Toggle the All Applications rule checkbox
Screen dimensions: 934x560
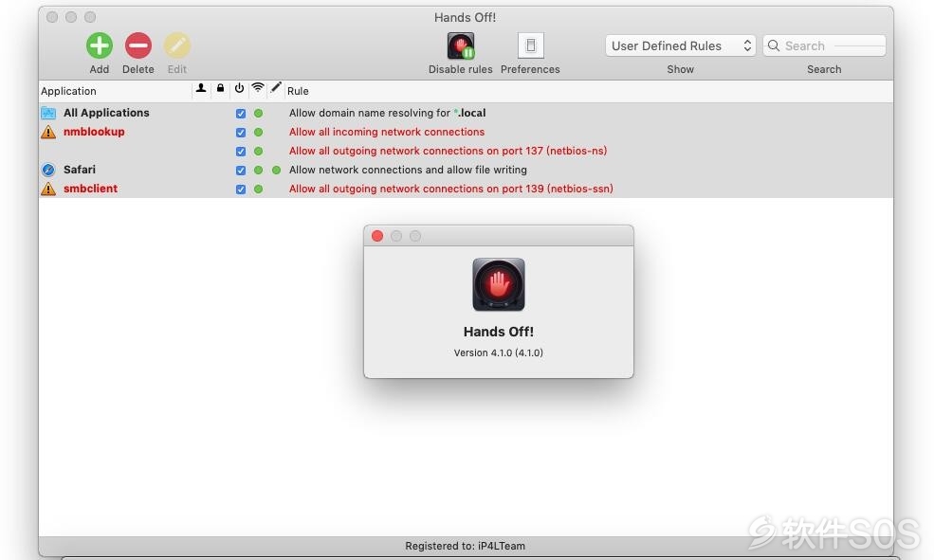pos(241,113)
